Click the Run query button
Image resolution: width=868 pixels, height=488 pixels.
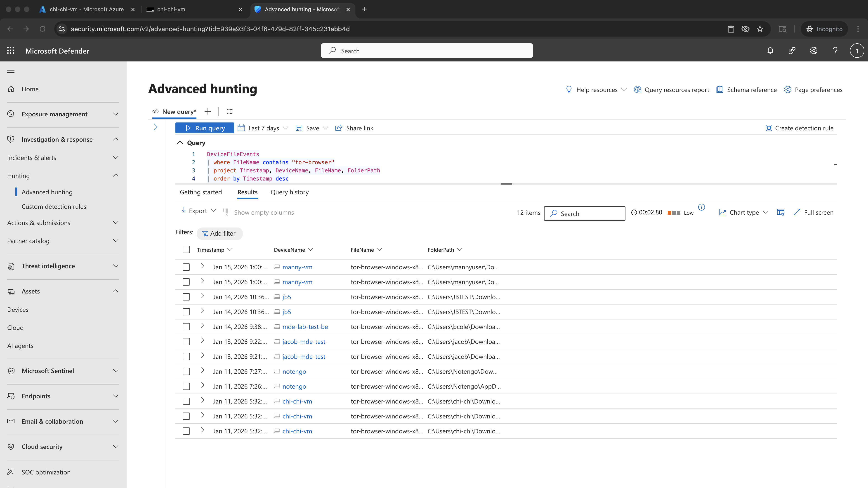205,128
